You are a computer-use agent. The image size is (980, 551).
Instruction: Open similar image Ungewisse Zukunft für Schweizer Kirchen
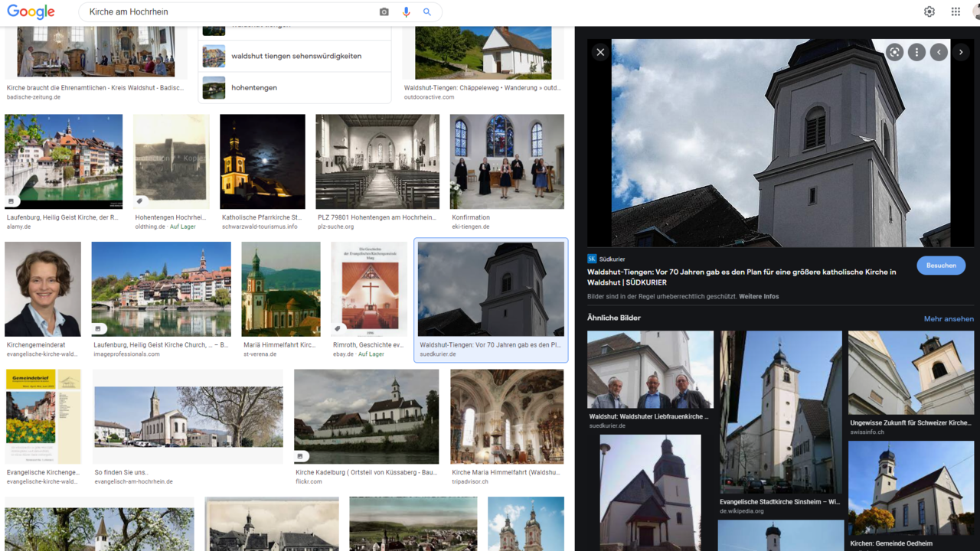pyautogui.click(x=911, y=373)
